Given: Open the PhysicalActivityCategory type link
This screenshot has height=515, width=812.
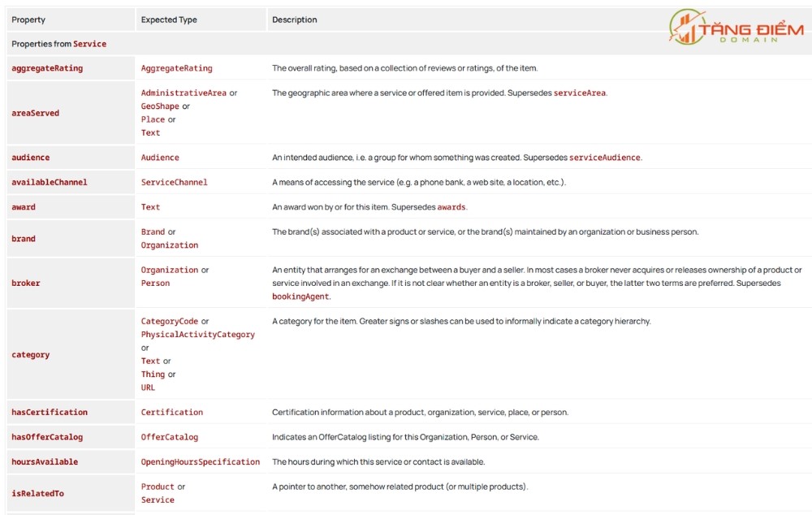Looking at the screenshot, I should pyautogui.click(x=198, y=335).
